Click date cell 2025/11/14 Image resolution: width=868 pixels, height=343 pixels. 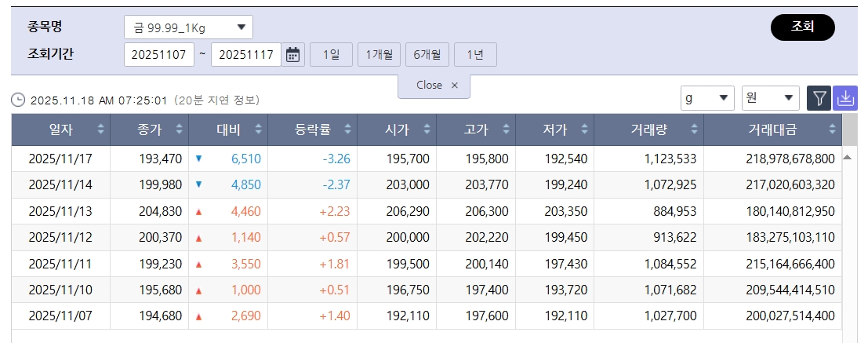click(x=60, y=185)
